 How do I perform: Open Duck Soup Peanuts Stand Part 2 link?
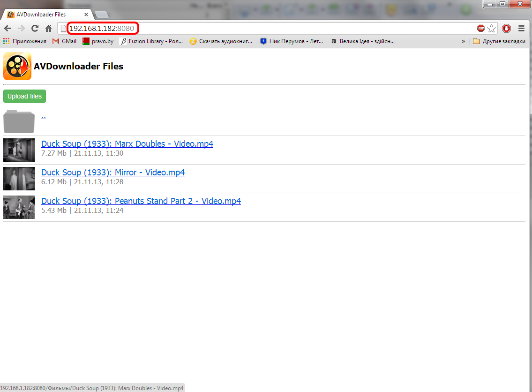[141, 201]
